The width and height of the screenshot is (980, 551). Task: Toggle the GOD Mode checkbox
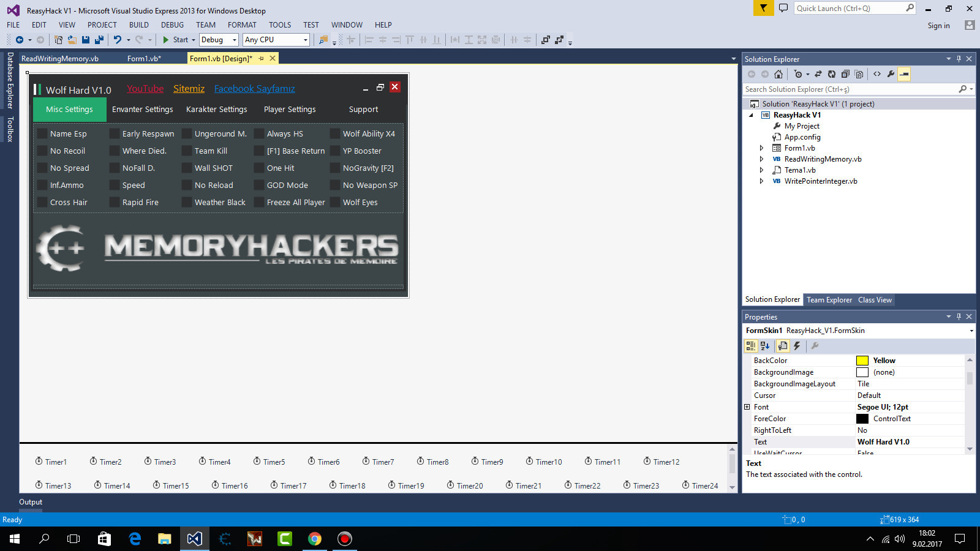coord(259,185)
